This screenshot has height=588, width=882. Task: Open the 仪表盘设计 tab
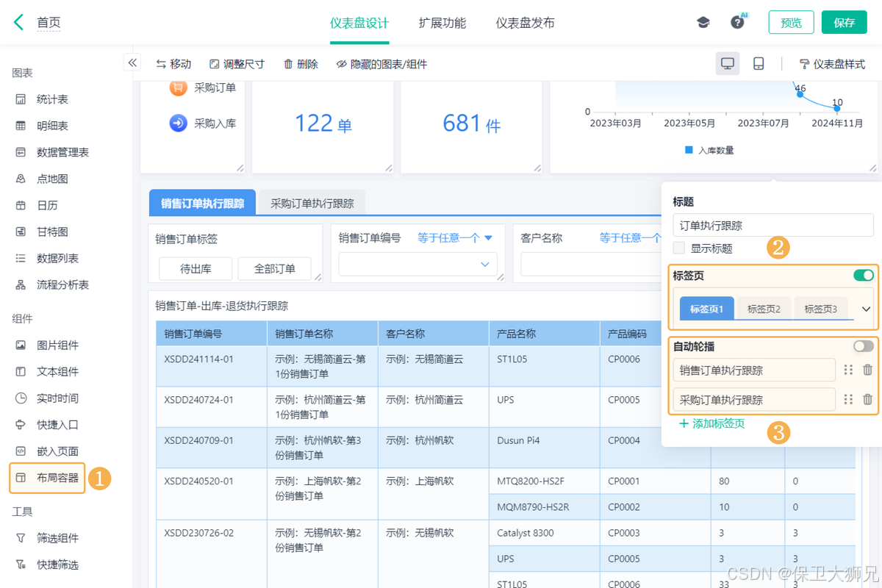pyautogui.click(x=359, y=23)
